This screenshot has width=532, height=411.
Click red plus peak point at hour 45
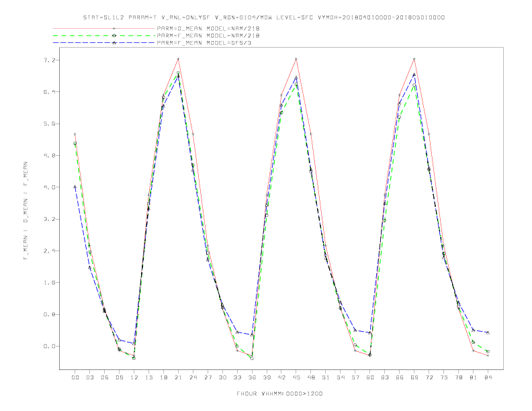tap(296, 59)
